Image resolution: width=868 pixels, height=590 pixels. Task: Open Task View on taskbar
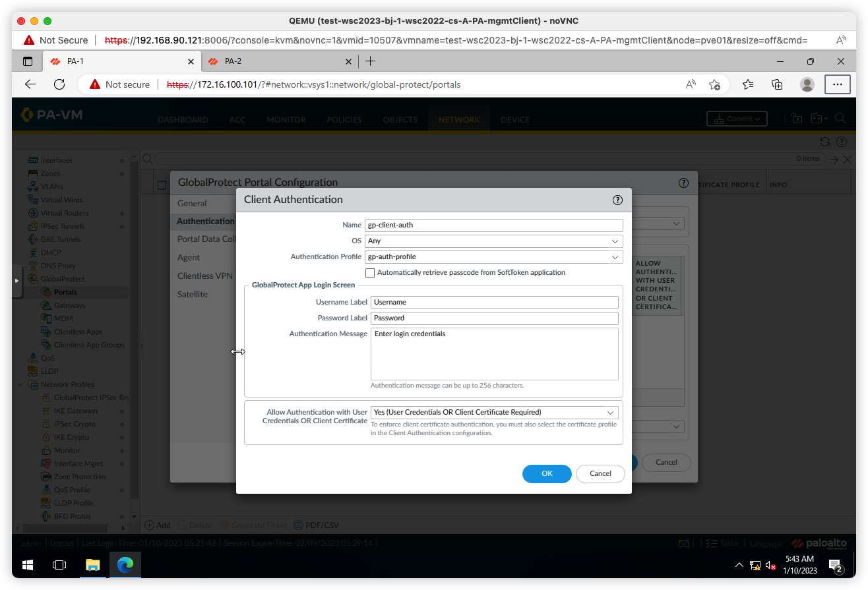pos(59,565)
